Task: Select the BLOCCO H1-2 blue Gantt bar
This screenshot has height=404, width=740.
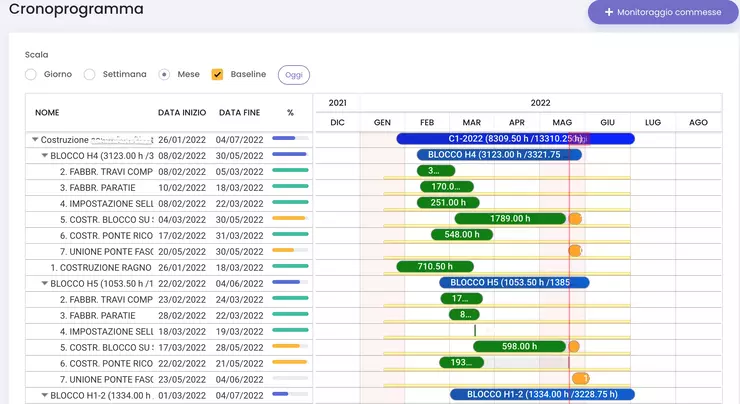Action: [542, 394]
